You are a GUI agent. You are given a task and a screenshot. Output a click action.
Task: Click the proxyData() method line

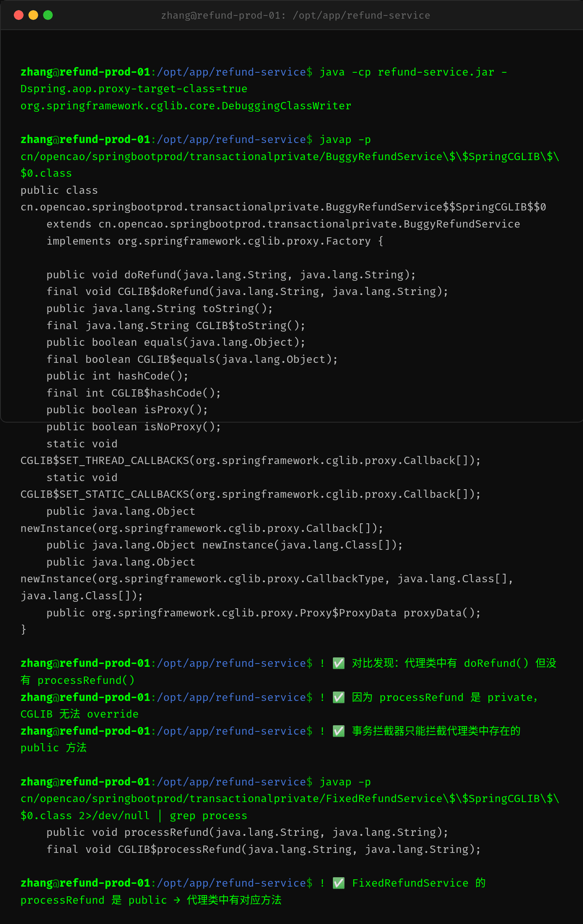263,613
